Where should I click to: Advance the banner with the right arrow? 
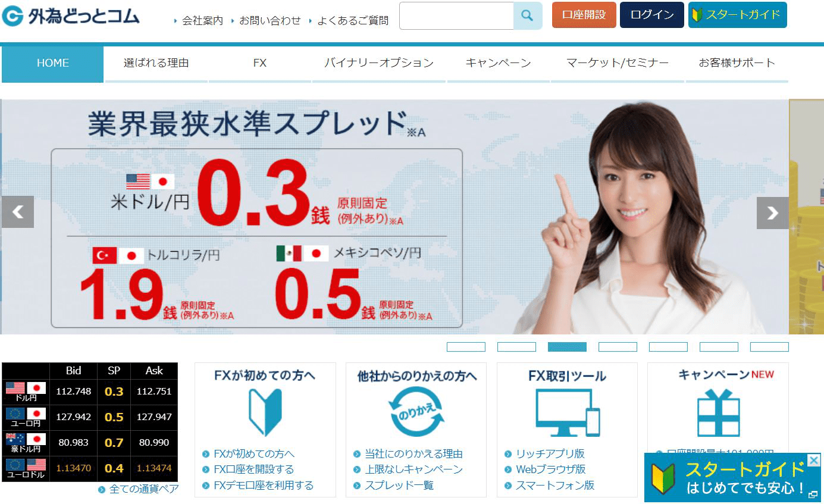coord(772,212)
